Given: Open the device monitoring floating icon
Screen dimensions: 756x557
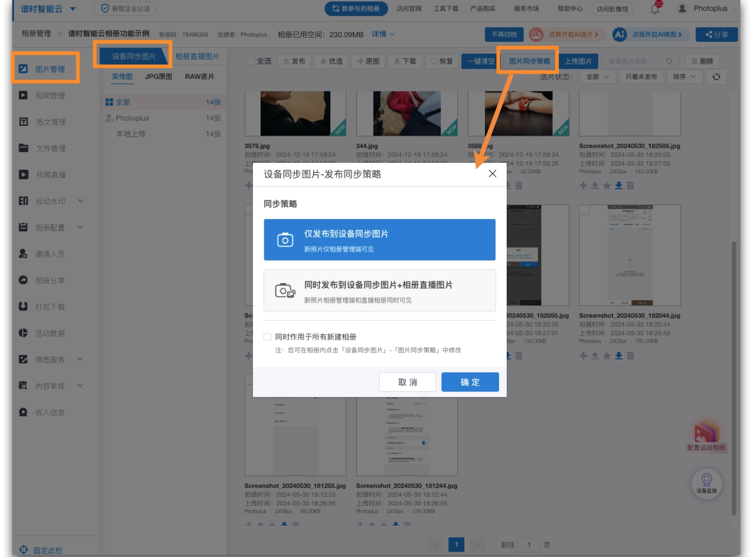Looking at the screenshot, I should click(x=706, y=483).
